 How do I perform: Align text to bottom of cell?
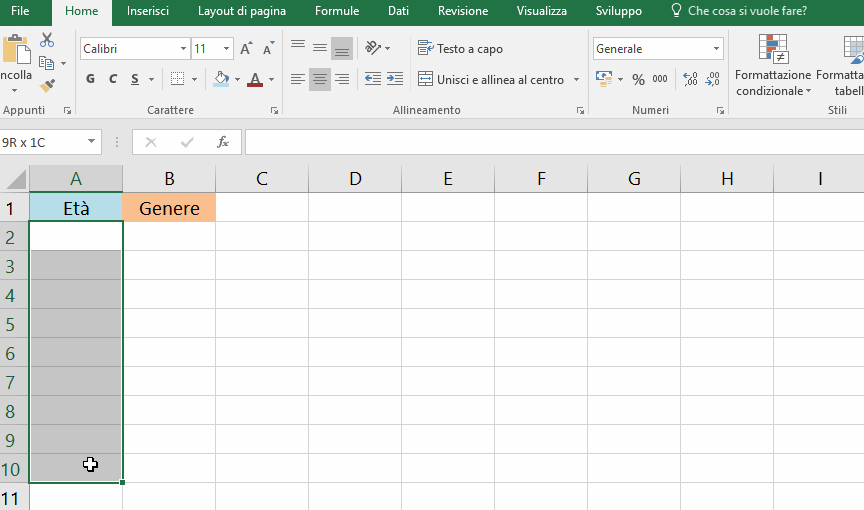[x=342, y=48]
